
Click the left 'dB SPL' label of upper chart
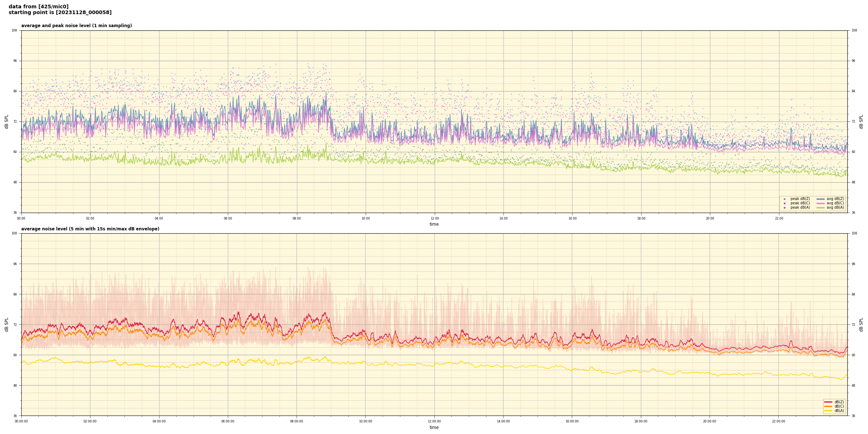(7, 122)
